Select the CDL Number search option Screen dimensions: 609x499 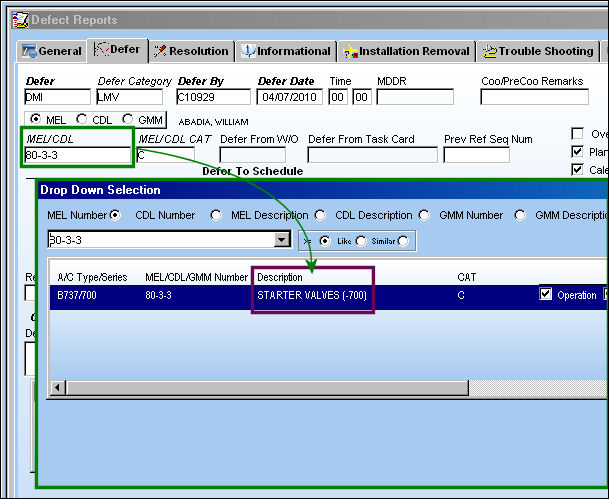(x=216, y=215)
